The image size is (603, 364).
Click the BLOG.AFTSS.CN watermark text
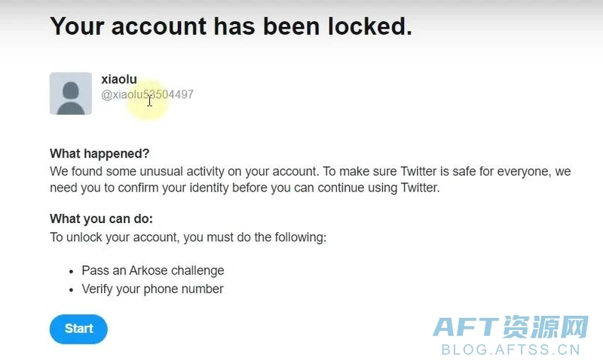tap(511, 350)
